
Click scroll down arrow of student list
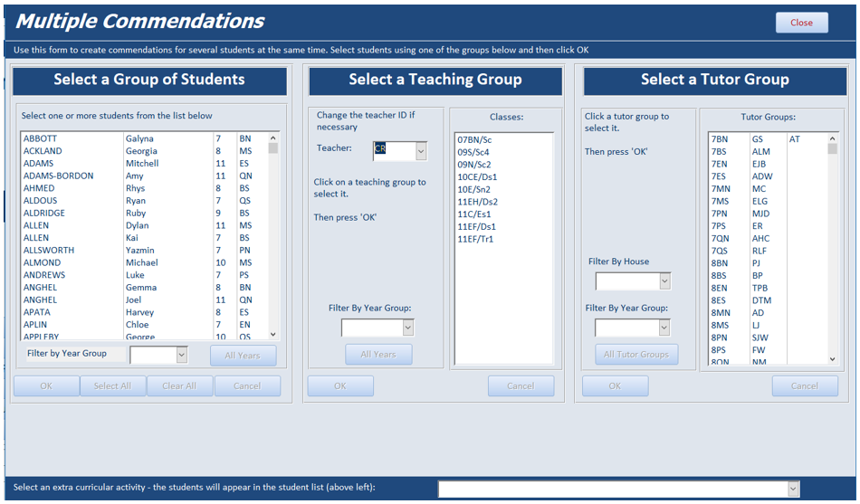tap(273, 334)
